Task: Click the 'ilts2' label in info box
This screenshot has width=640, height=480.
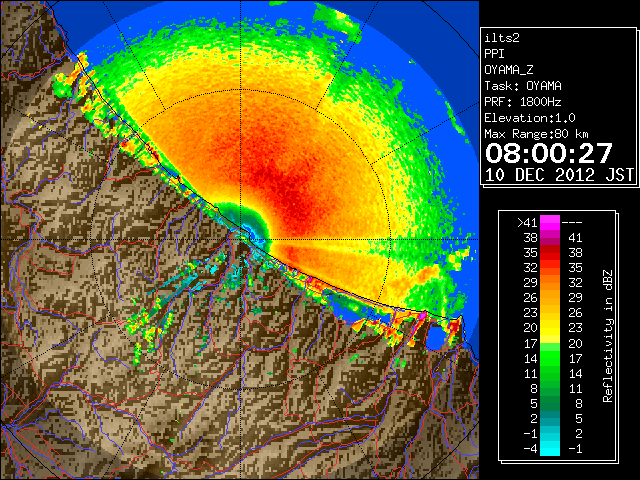Action: tap(502, 38)
